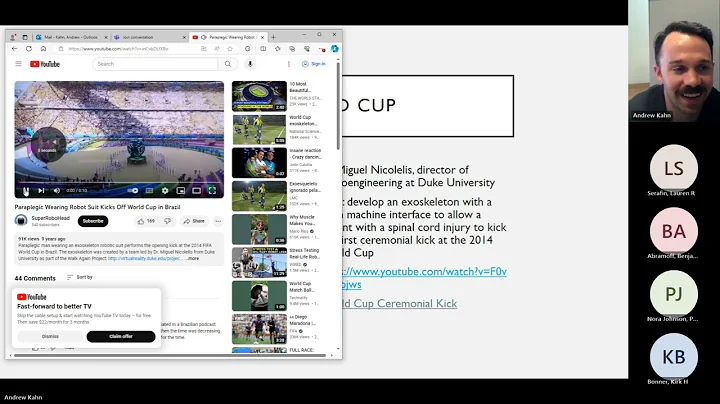
Task: Refresh the browser page
Action: coord(29,49)
